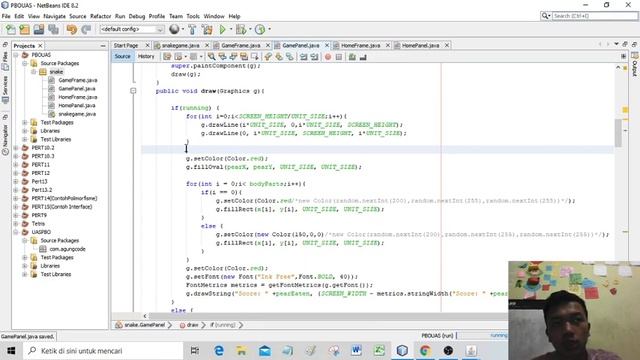Open Microsoft Edge from taskbar

pos(219,350)
